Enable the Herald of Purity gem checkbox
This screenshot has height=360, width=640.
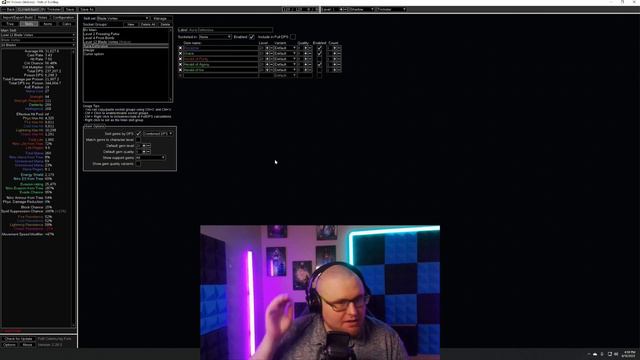pos(320,59)
